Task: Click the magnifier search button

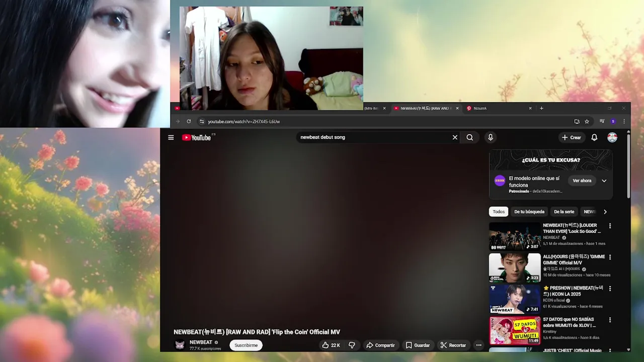Action: 470,137
